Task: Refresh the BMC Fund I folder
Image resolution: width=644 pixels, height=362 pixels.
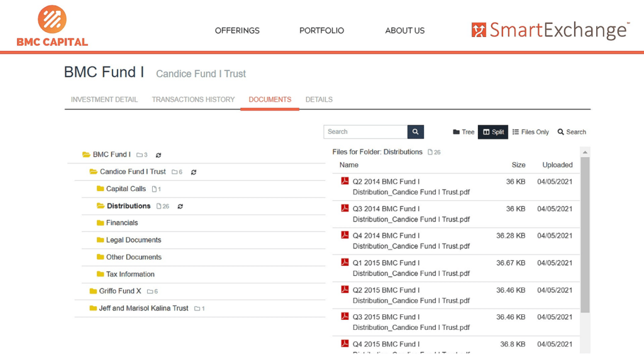Action: 158,155
